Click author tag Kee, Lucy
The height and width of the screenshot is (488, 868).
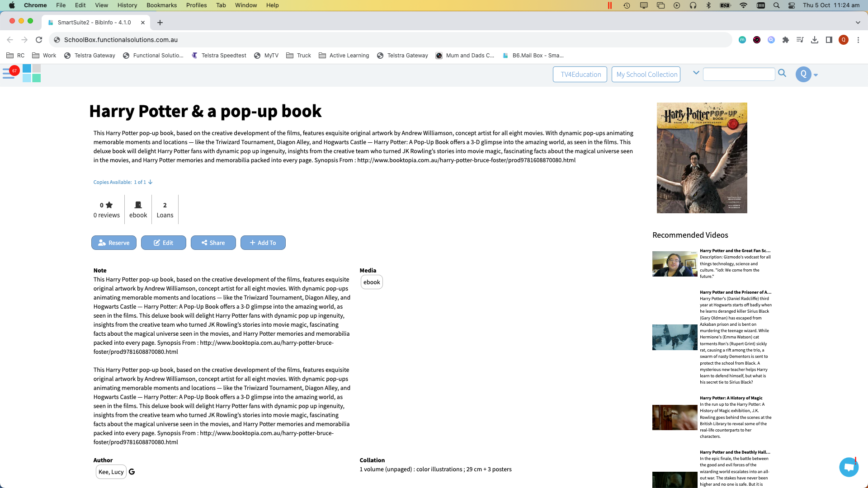point(111,472)
